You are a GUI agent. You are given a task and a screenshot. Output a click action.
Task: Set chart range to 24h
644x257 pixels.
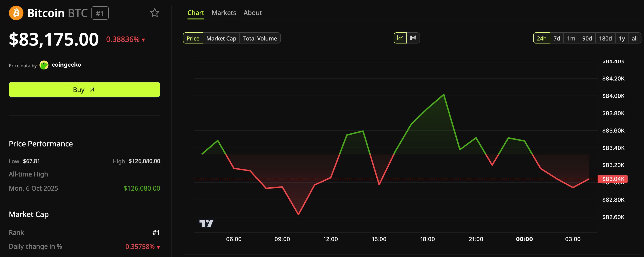541,38
